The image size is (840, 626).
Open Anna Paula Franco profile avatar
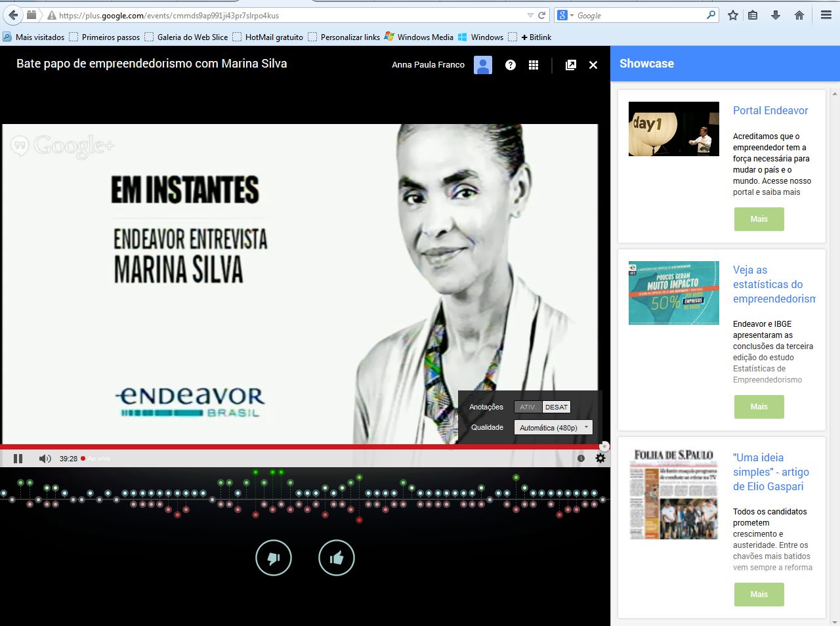pos(483,64)
